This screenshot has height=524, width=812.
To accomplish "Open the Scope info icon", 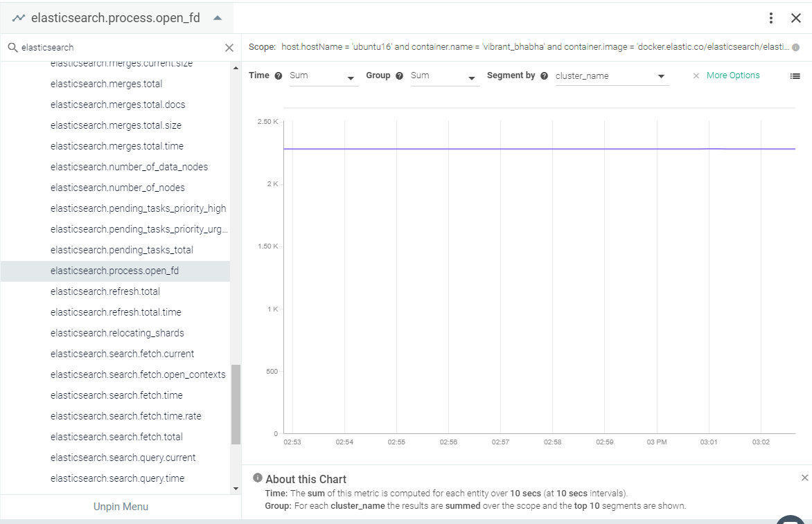I will click(x=796, y=48).
